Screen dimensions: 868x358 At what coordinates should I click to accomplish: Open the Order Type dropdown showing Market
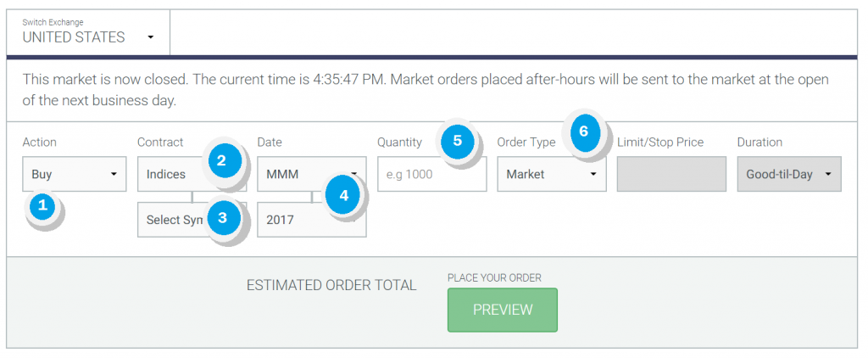click(552, 174)
